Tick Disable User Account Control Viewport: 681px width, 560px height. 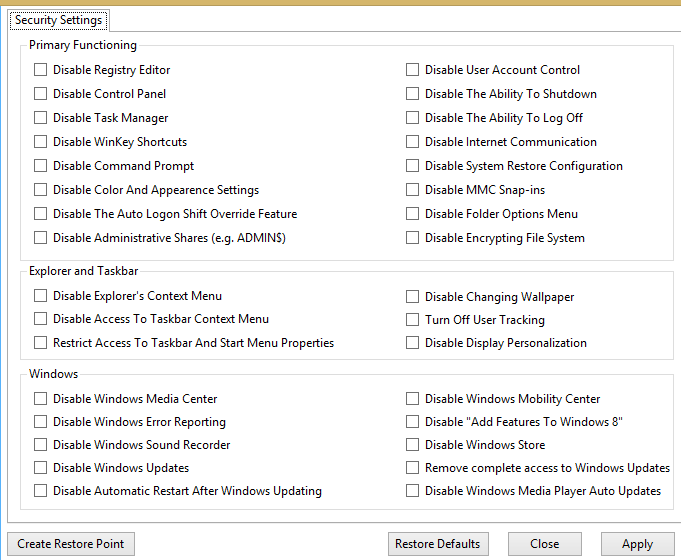pyautogui.click(x=413, y=70)
